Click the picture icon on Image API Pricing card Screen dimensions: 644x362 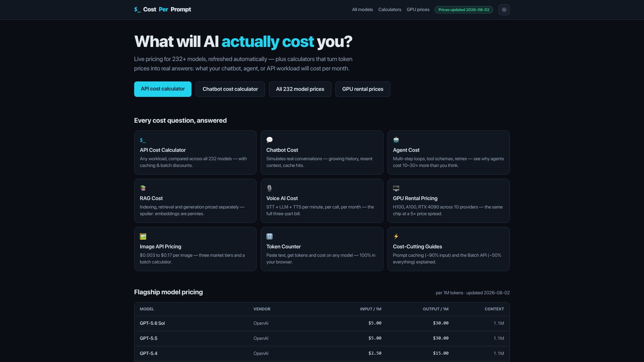point(143,236)
